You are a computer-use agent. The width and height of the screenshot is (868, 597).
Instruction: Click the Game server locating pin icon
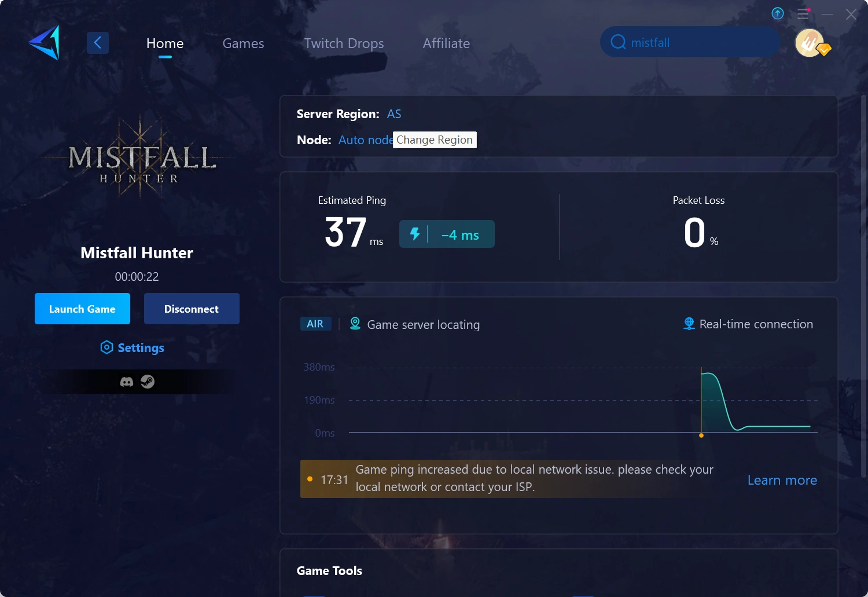[x=355, y=324]
